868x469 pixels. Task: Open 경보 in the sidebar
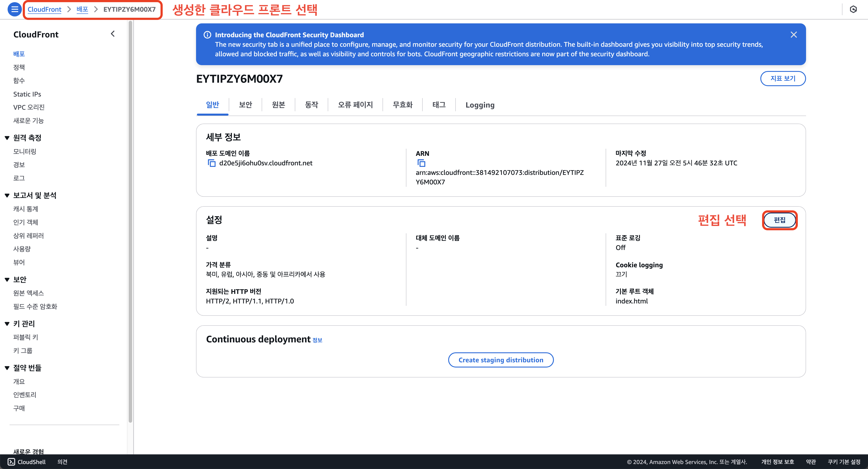[19, 165]
